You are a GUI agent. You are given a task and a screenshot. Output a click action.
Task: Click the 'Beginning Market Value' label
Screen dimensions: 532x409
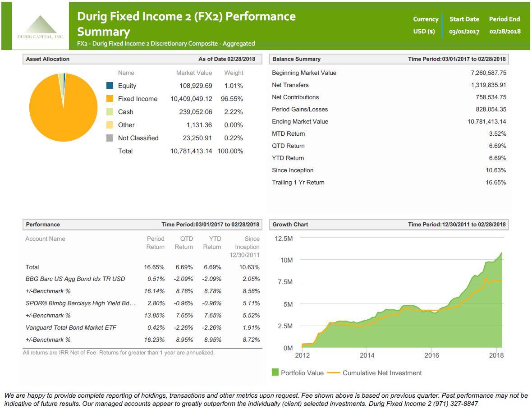pos(304,73)
